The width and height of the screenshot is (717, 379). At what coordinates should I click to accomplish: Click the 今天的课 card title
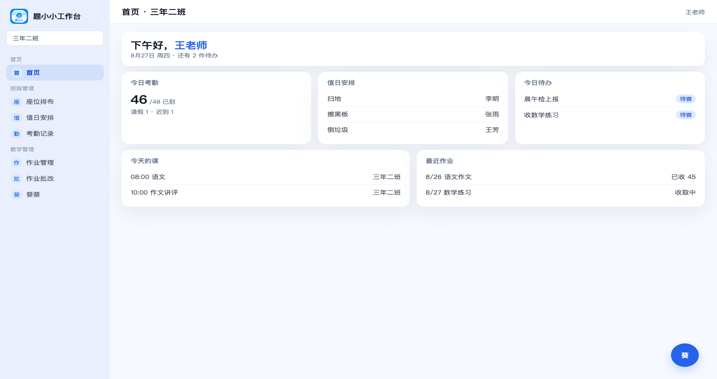pos(144,161)
